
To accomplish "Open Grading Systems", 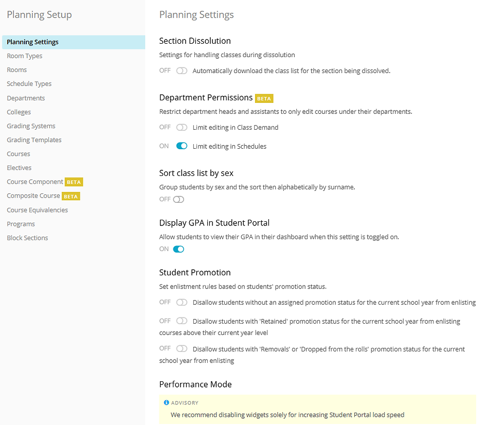I will (31, 126).
